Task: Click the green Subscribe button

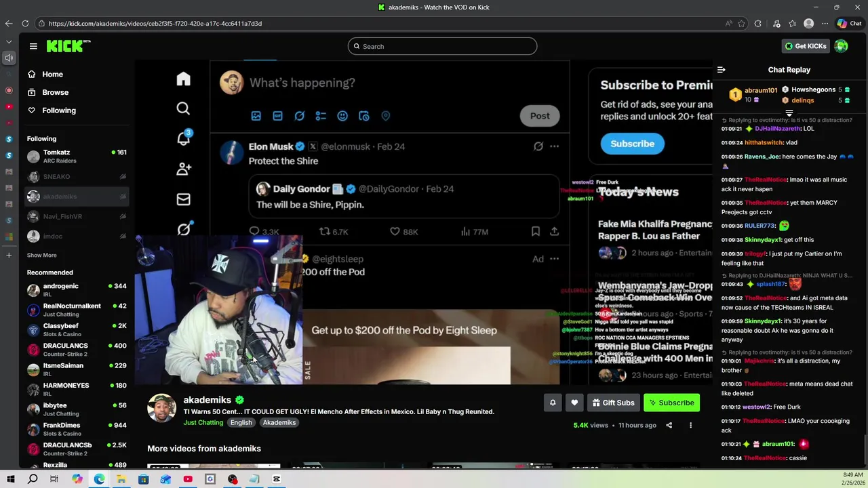Action: pos(671,403)
